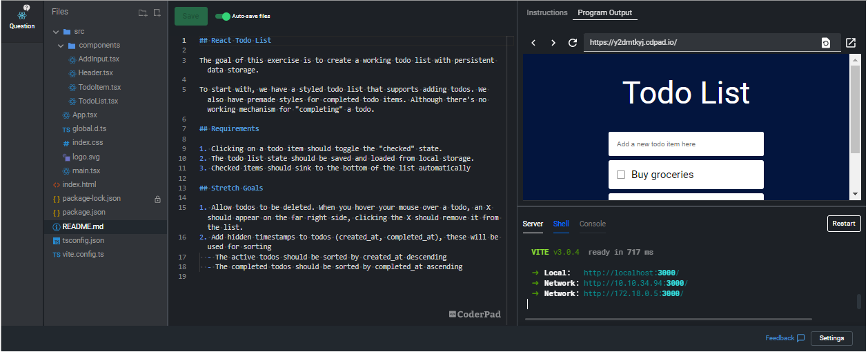Switch to the Shell tab
The height and width of the screenshot is (352, 868).
click(x=561, y=224)
